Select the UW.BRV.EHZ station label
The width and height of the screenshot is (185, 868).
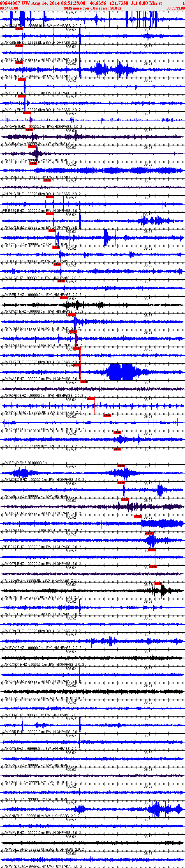pyautogui.click(x=13, y=631)
